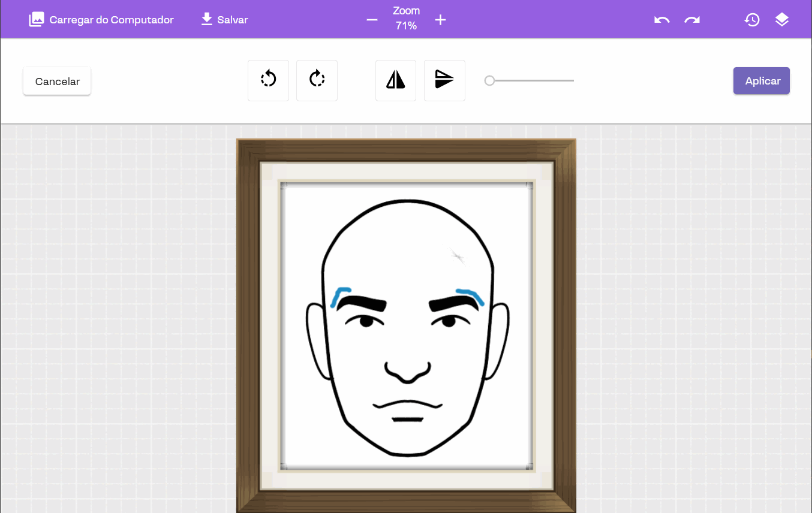Rotate image clockwise
Image resolution: width=812 pixels, height=513 pixels.
(x=317, y=80)
